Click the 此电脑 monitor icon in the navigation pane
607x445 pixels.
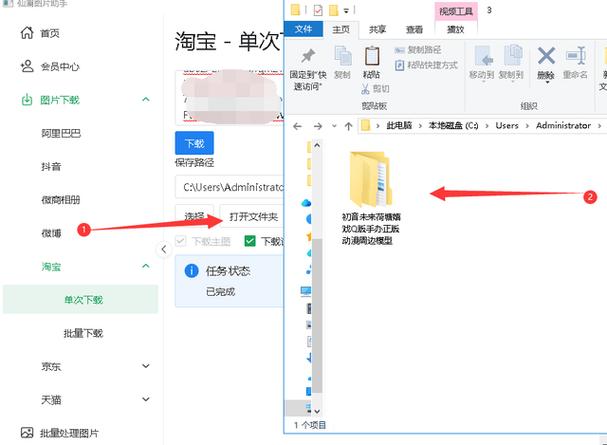(x=306, y=290)
